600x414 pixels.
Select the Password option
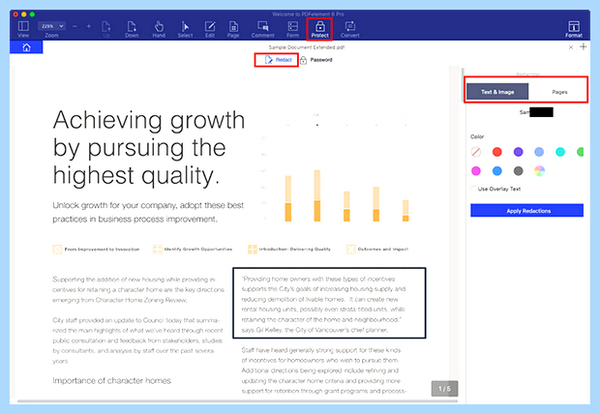(316, 60)
